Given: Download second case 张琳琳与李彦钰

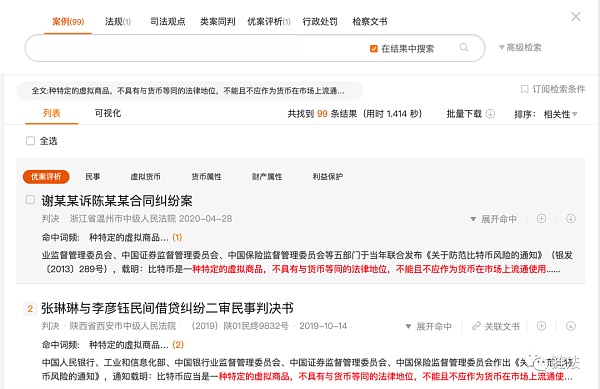Looking at the screenshot, I should tap(571, 326).
